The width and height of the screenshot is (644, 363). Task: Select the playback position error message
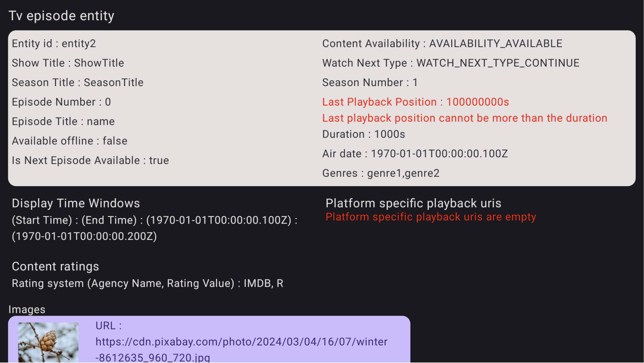[x=465, y=118]
